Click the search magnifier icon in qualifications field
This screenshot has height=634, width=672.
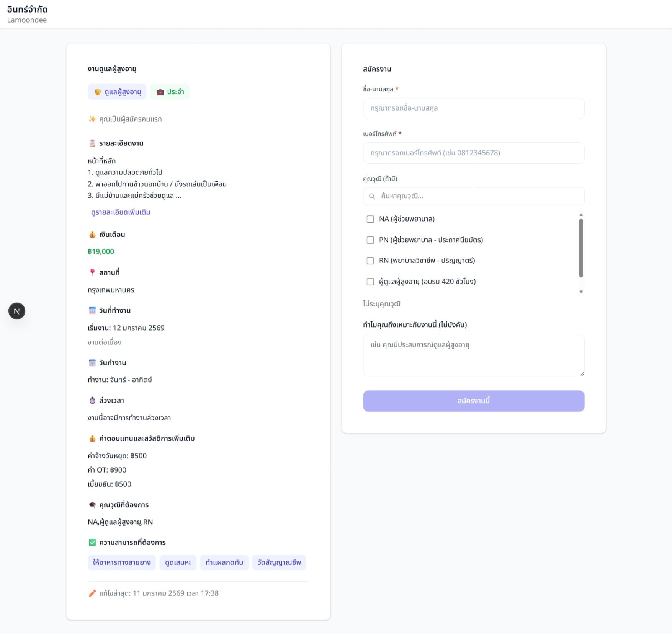(x=371, y=196)
